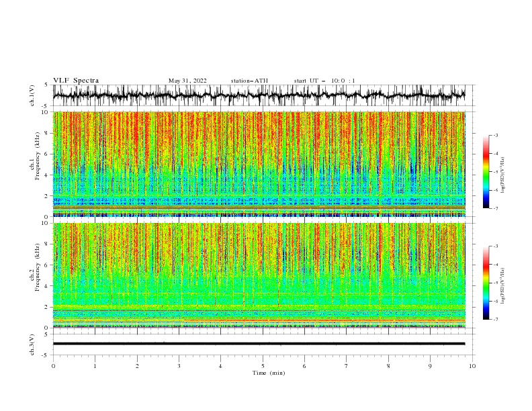Click the 'ch.2 Frequency (kHz)' axis label
Viewport: 532px width, 411px height.
pyautogui.click(x=35, y=267)
